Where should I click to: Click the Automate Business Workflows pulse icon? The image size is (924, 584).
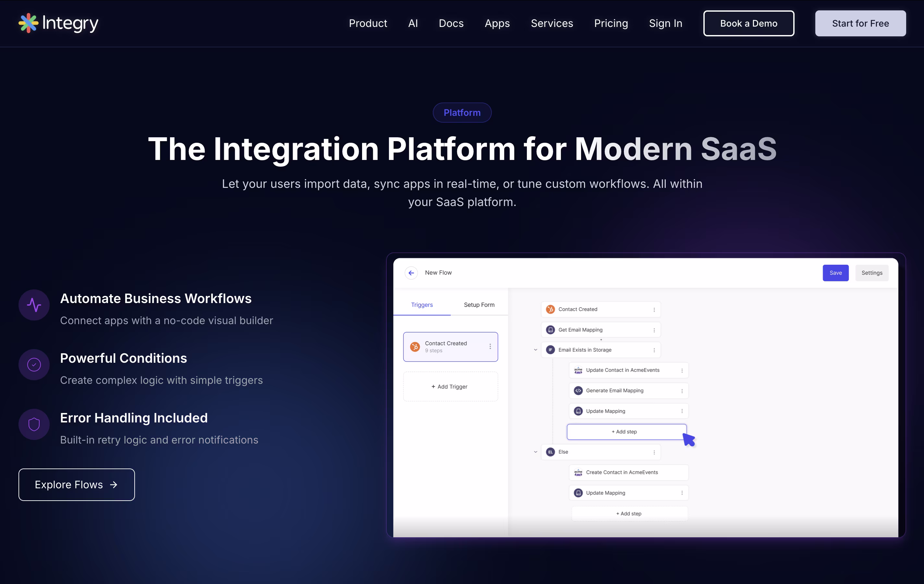pos(34,305)
